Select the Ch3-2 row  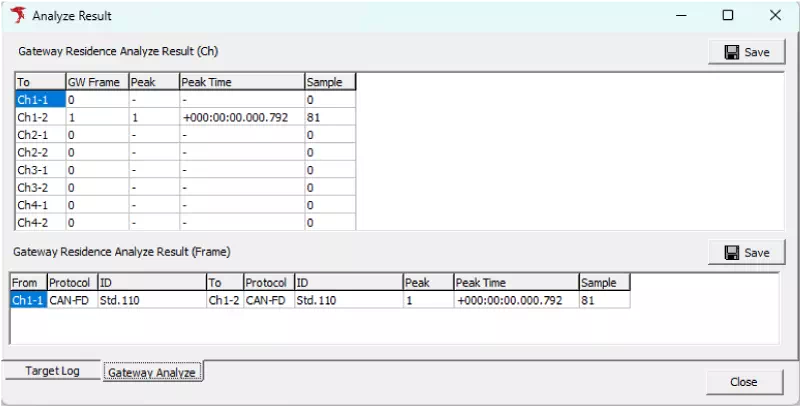(x=40, y=187)
